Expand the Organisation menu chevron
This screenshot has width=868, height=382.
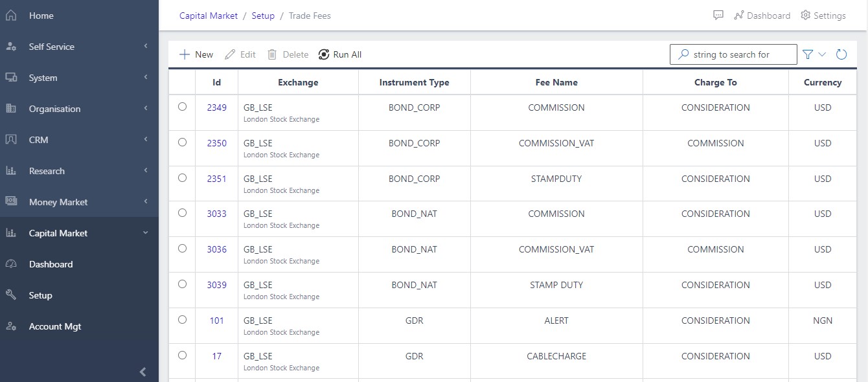click(x=147, y=109)
